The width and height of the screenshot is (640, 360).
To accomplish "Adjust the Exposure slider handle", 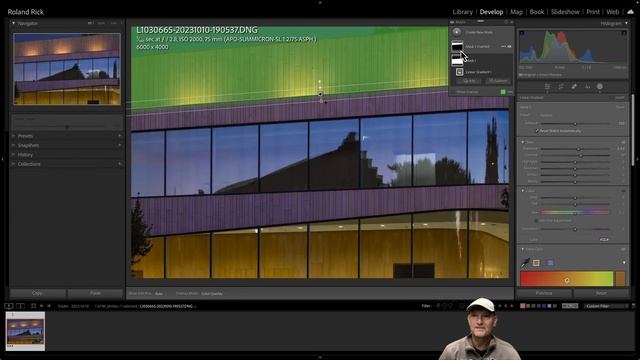I will (x=579, y=149).
